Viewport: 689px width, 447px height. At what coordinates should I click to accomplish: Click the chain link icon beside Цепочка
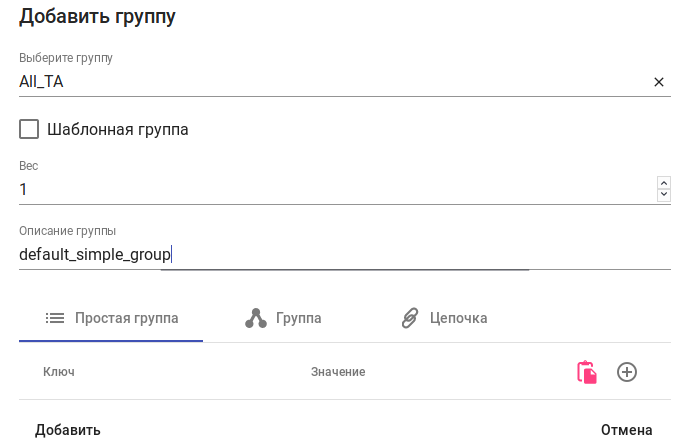tap(410, 318)
